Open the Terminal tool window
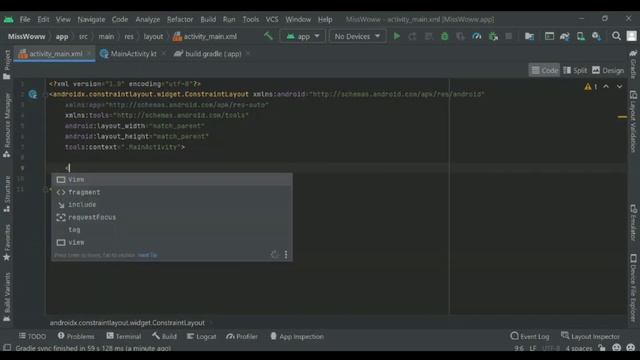The image size is (640, 360). pyautogui.click(x=124, y=336)
